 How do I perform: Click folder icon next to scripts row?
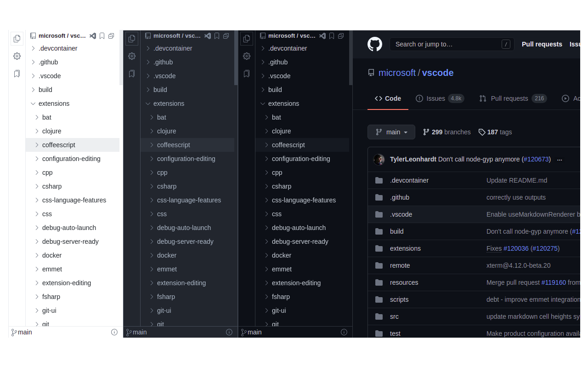(379, 299)
